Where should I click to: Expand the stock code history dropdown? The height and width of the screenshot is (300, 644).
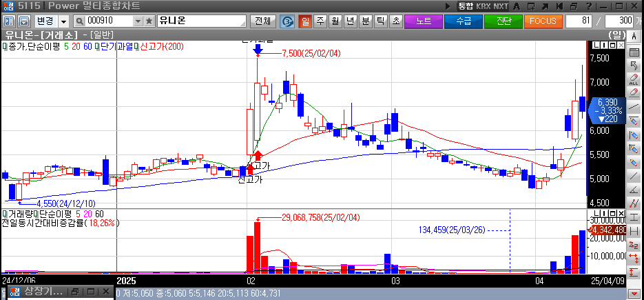[x=138, y=21]
